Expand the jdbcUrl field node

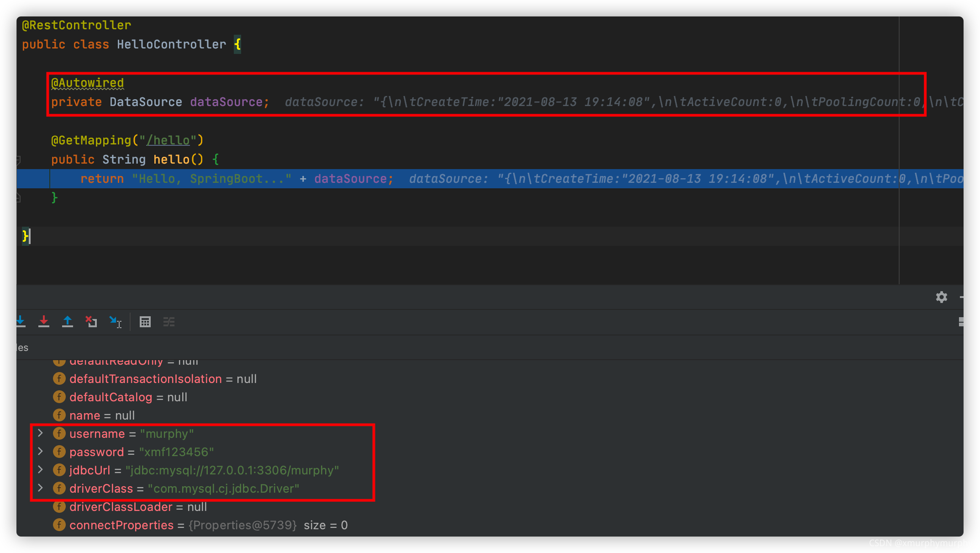tap(40, 470)
